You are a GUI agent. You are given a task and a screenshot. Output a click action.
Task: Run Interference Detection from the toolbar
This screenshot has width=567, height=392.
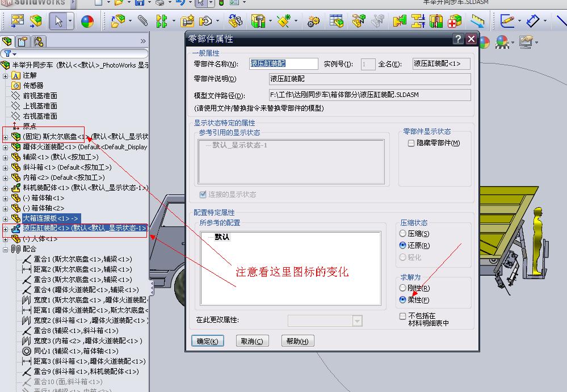pos(399,21)
